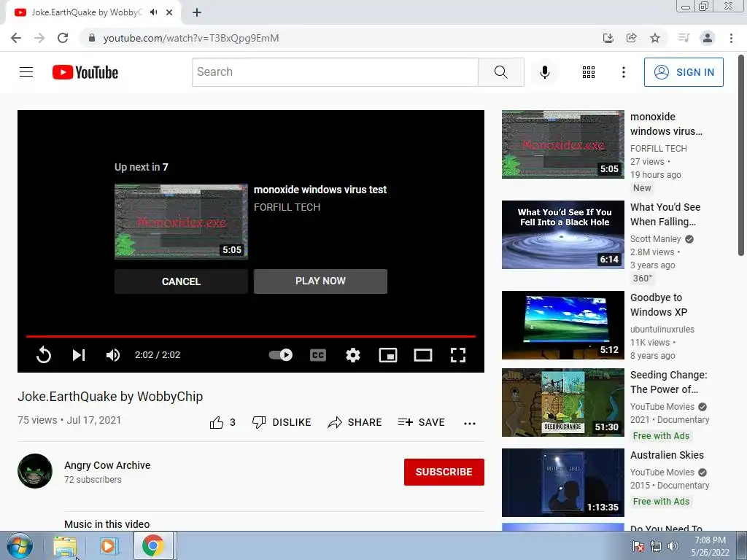The width and height of the screenshot is (747, 560).
Task: Open the Action Center flag icon
Action: tap(638, 546)
